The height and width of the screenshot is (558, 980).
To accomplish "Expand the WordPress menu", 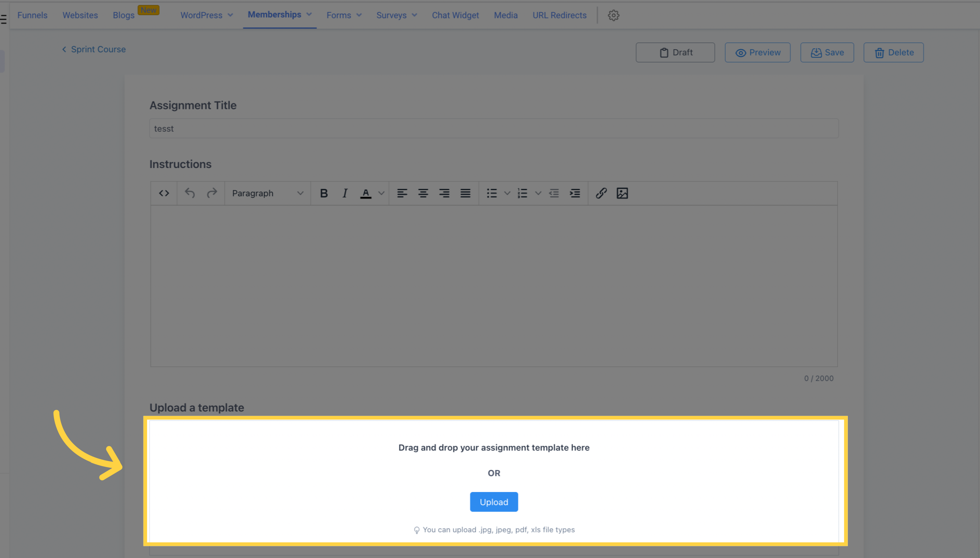I will [207, 15].
